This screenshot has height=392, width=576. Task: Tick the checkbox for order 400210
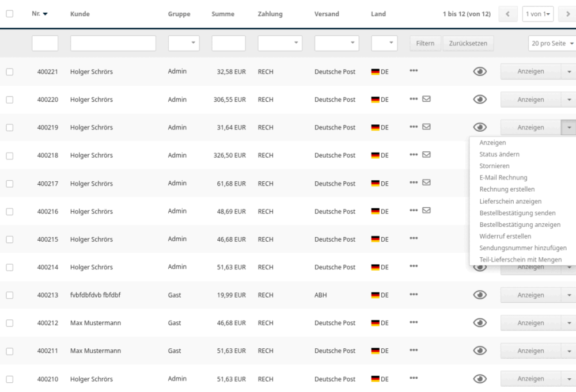(x=10, y=379)
